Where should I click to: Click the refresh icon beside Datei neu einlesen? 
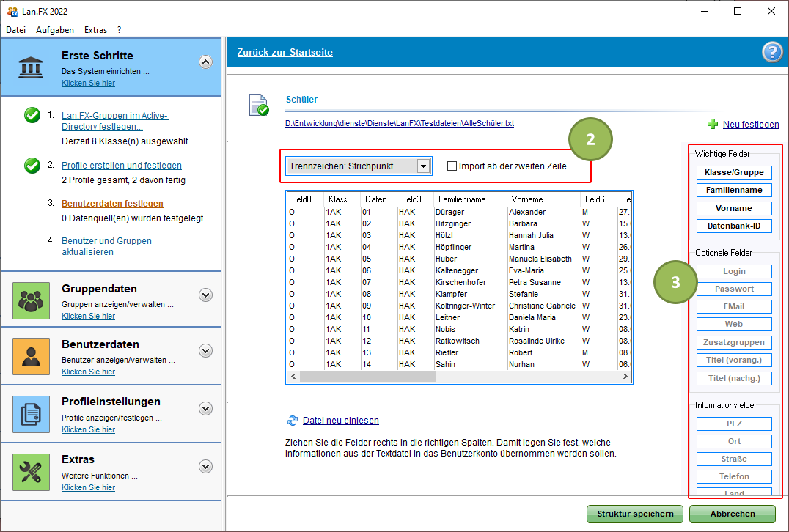pyautogui.click(x=293, y=421)
